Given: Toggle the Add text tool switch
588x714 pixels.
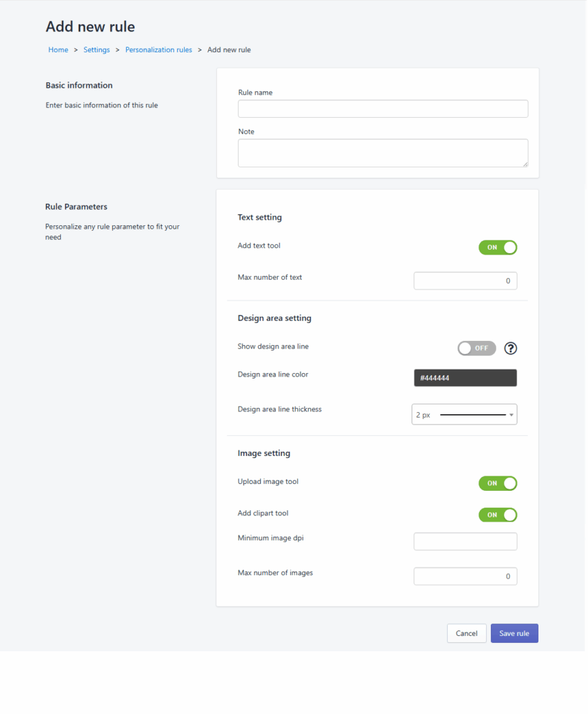Looking at the screenshot, I should coord(498,248).
